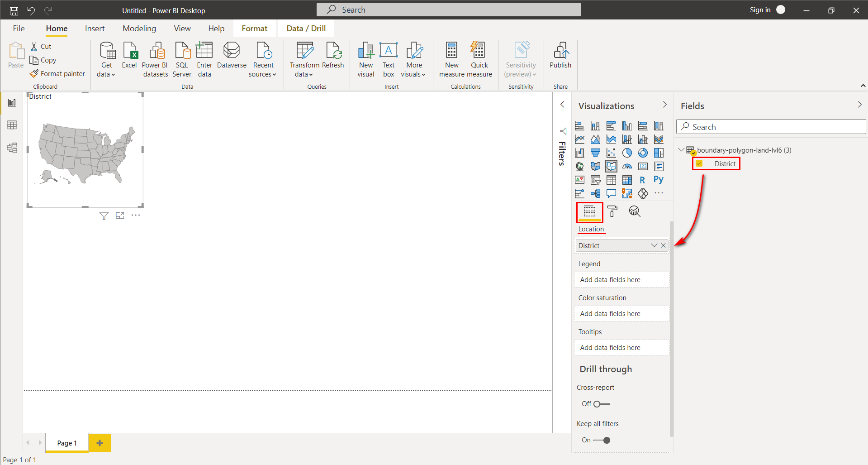This screenshot has width=868, height=465.
Task: Switch to the View ribbon tab
Action: (182, 29)
